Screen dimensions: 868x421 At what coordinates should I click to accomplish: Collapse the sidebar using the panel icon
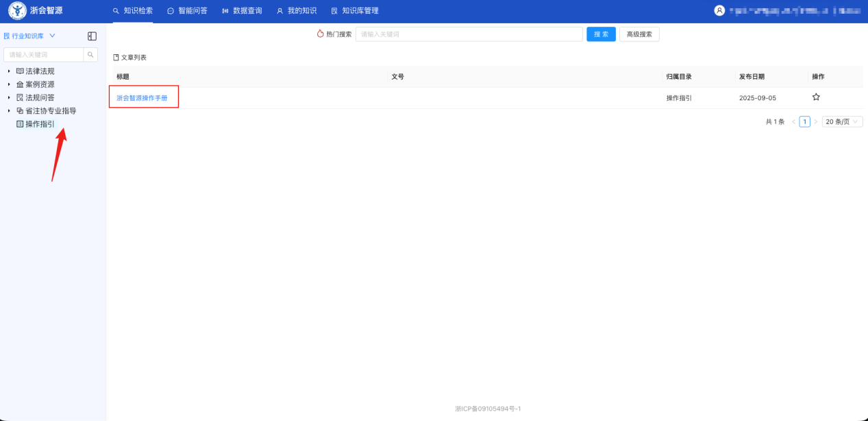91,36
